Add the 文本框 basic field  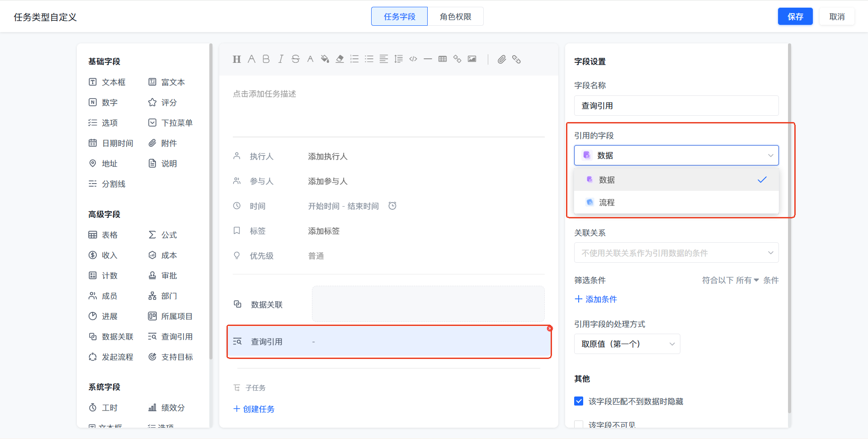point(107,82)
